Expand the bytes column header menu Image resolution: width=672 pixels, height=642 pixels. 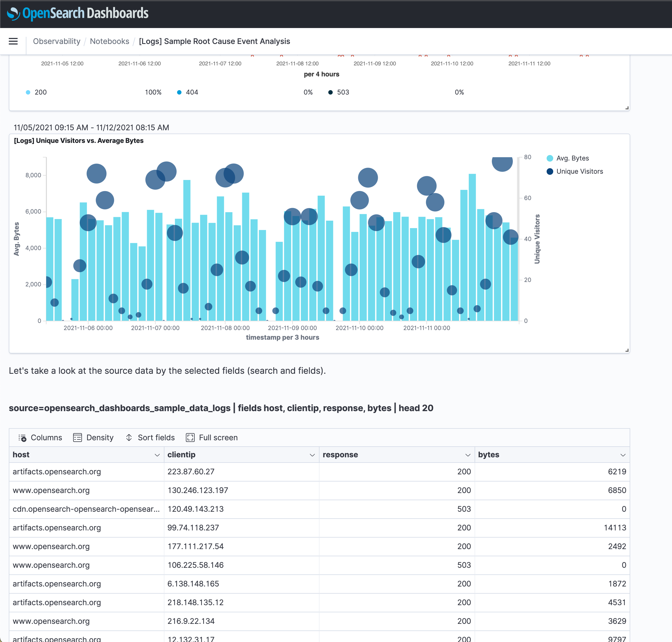(623, 455)
